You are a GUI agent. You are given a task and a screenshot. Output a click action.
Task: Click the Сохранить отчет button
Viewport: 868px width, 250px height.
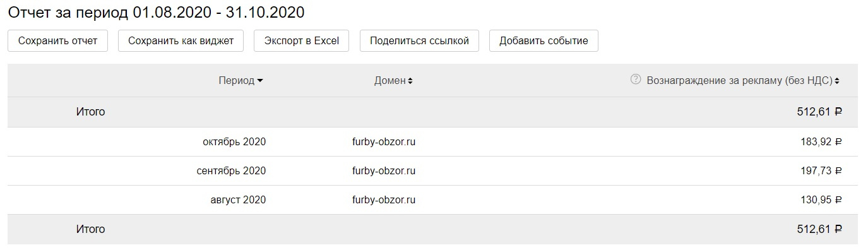click(58, 41)
